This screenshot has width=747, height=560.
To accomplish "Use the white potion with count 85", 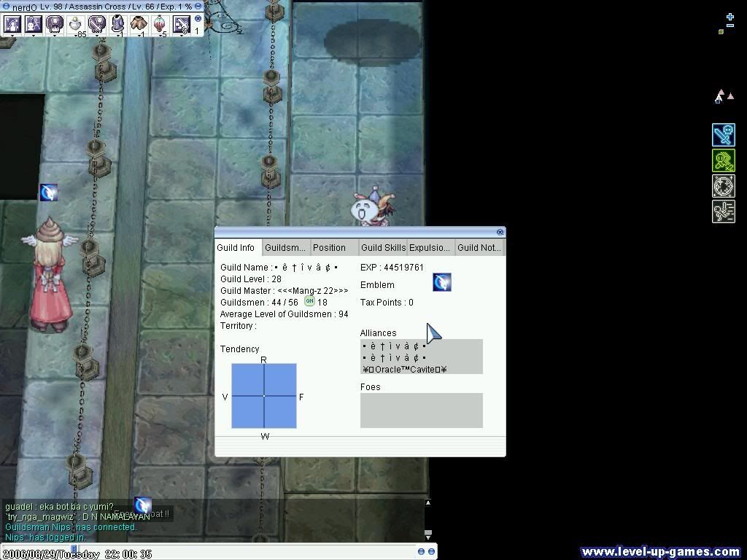I will pyautogui.click(x=76, y=24).
